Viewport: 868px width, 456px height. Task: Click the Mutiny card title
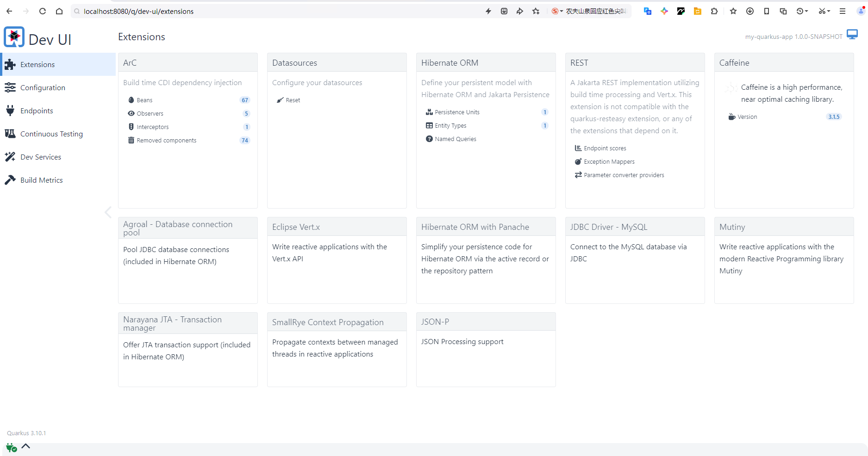(x=732, y=227)
